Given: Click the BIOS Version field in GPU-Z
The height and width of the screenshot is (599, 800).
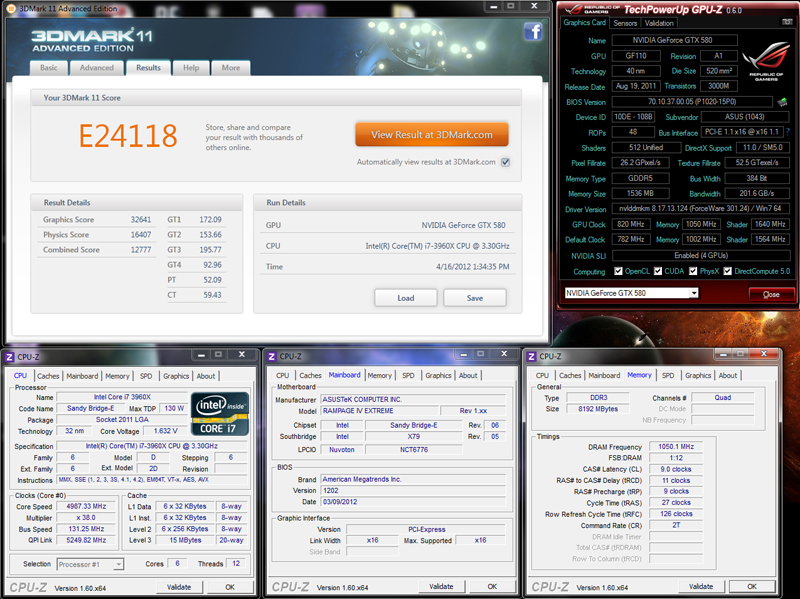Looking at the screenshot, I should click(692, 102).
